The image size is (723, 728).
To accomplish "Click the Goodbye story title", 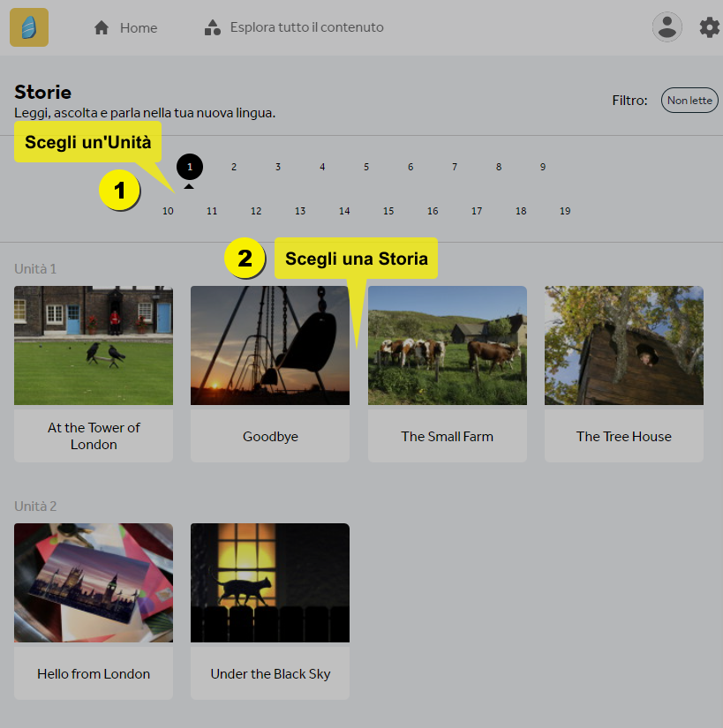I will point(270,437).
